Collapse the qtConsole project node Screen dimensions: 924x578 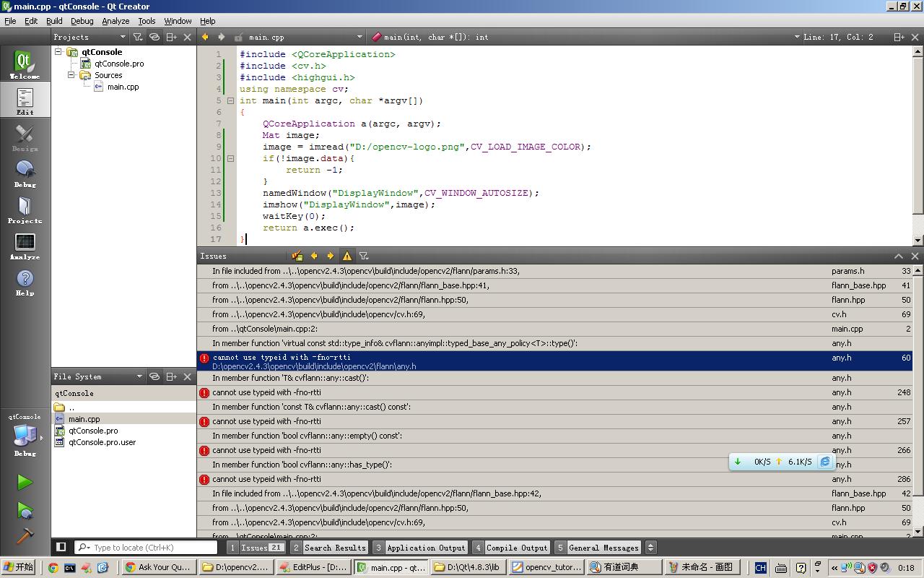tap(58, 52)
